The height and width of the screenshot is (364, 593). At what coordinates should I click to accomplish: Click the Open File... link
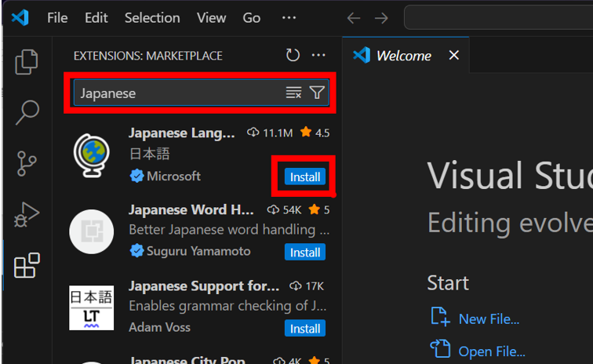(x=492, y=351)
